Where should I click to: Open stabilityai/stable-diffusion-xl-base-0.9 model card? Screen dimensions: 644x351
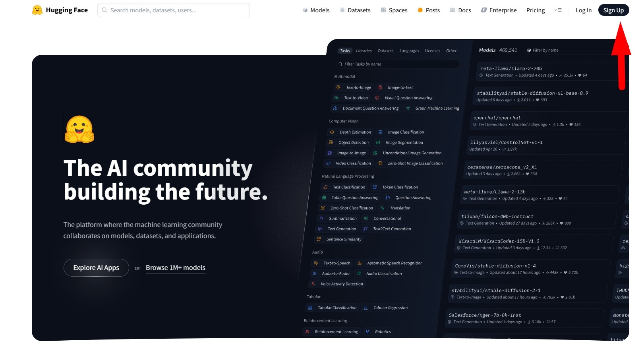coord(550,96)
